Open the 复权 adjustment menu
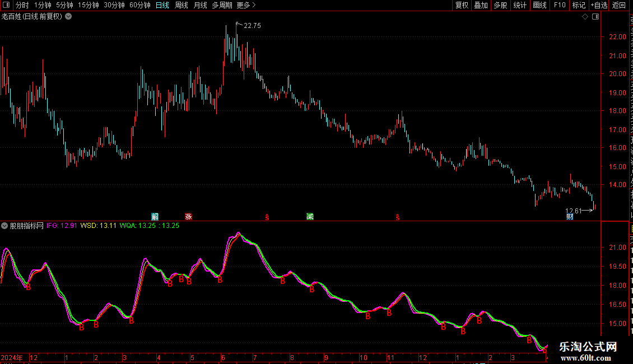This screenshot has width=633, height=364. click(x=462, y=5)
